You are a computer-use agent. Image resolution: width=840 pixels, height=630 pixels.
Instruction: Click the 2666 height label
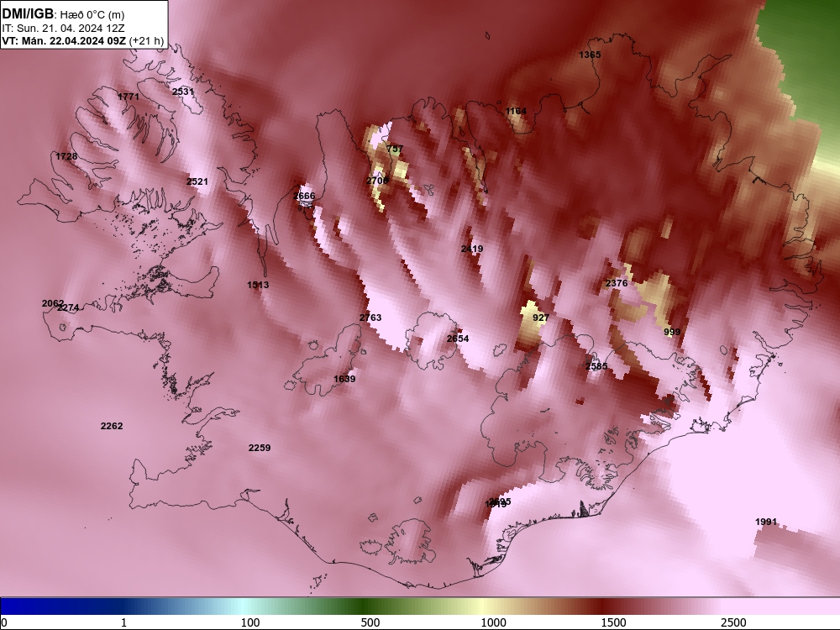(304, 196)
